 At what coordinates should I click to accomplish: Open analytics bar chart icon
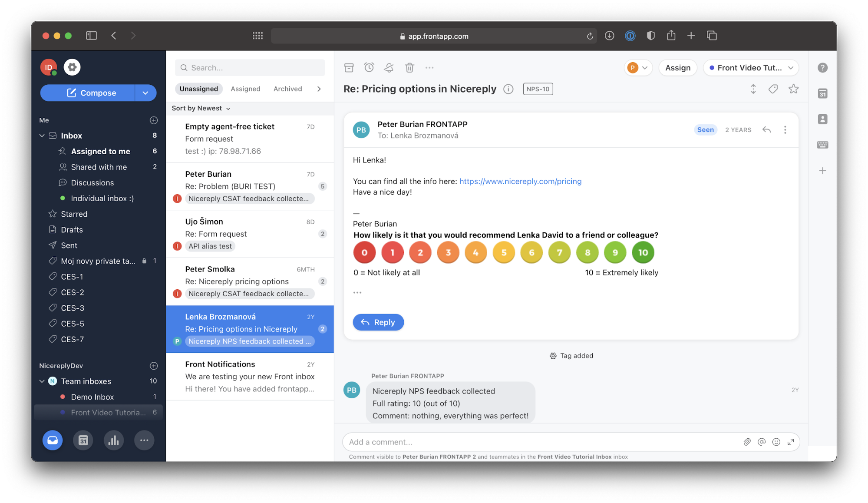click(114, 440)
